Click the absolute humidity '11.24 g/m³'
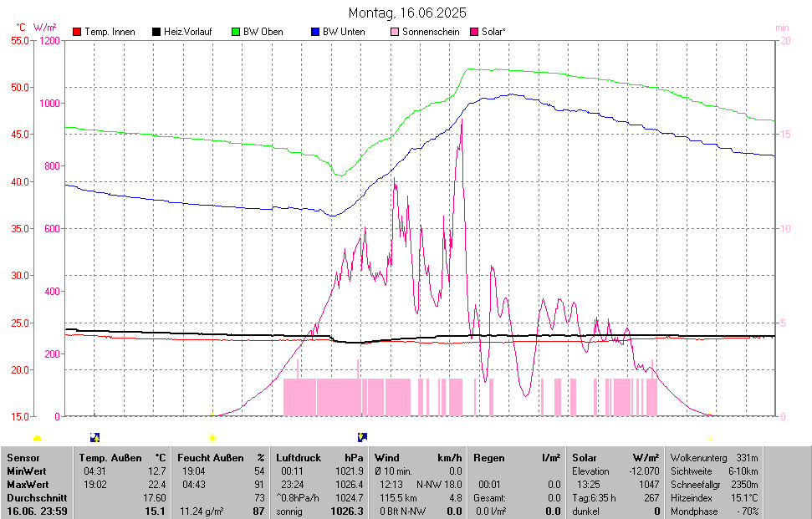812x519 pixels. coord(202,511)
